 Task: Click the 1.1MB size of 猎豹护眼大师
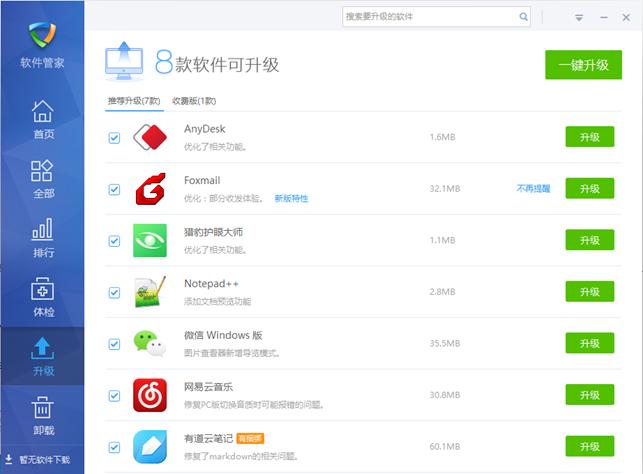coord(442,240)
